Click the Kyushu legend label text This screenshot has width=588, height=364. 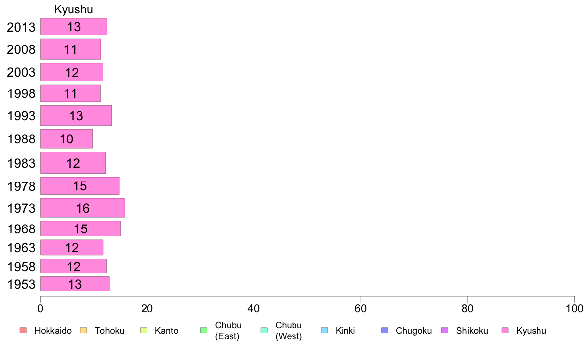pyautogui.click(x=531, y=331)
